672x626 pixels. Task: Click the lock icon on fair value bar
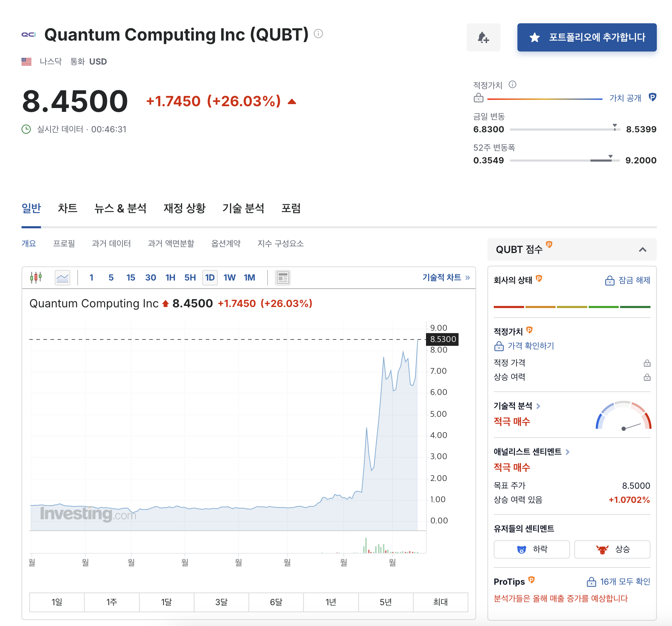click(x=479, y=98)
